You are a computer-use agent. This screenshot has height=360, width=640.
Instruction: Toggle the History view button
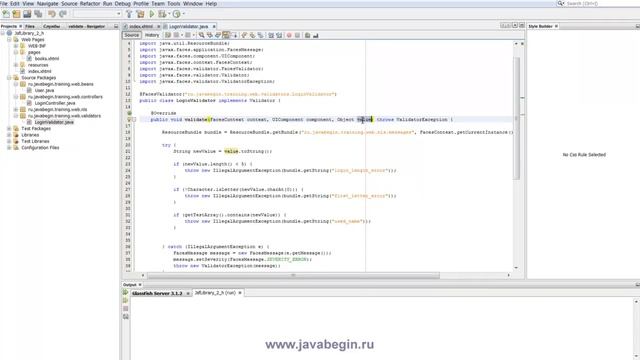(x=152, y=36)
